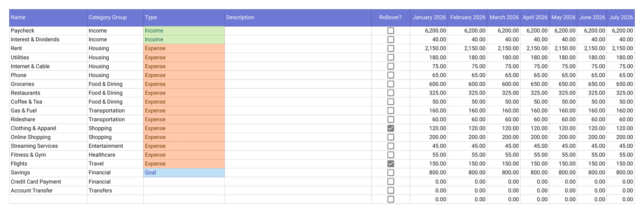Screen dimensions: 644x213
Task: Toggle the Rideshare Rollover checkbox
Action: (x=390, y=119)
